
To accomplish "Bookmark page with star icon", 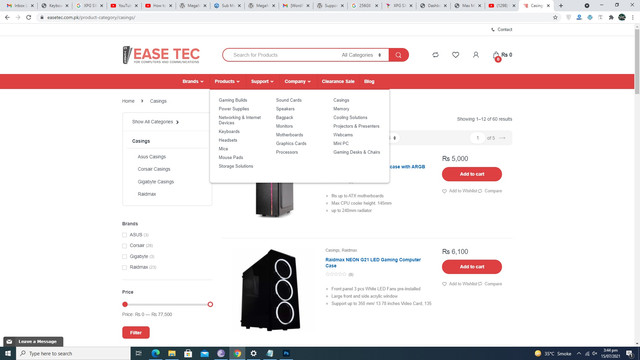I will 555,18.
